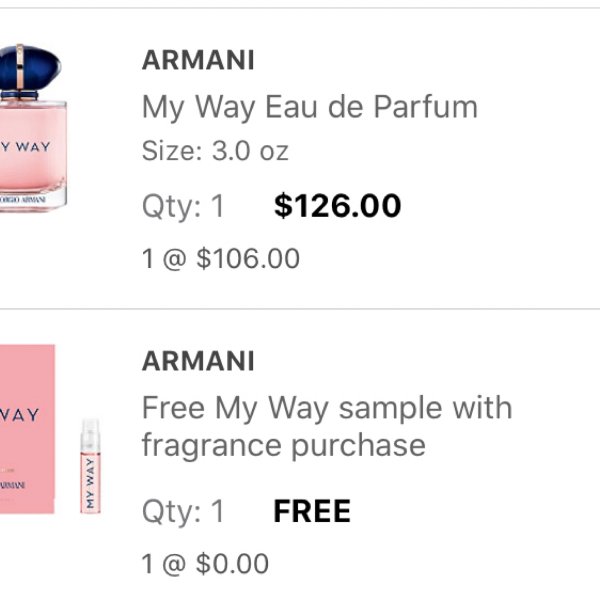Select the ARMANI brand above Eau de Parfum
The image size is (600, 600).
point(198,60)
